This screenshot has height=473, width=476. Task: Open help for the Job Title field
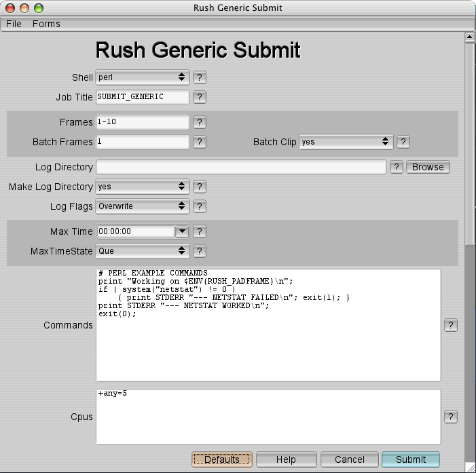pos(200,98)
